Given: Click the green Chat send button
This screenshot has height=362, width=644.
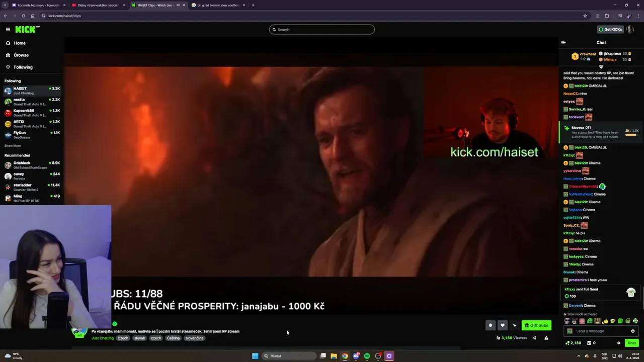Looking at the screenshot, I should [632, 343].
